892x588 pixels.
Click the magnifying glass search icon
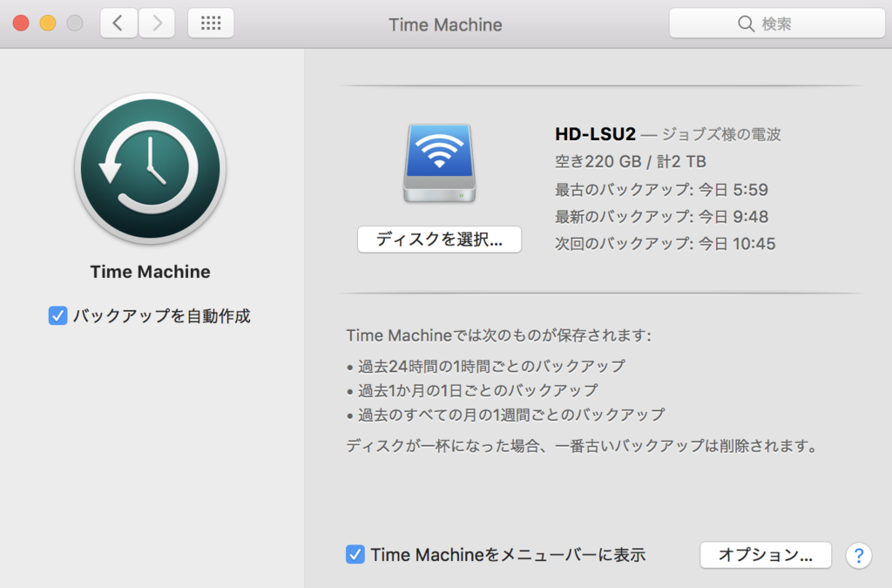tap(746, 24)
